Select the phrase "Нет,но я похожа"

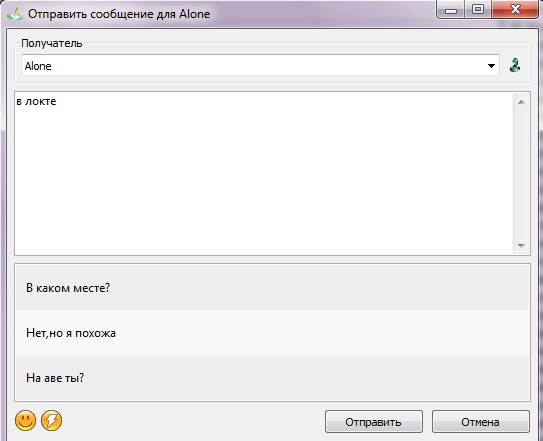tap(272, 332)
